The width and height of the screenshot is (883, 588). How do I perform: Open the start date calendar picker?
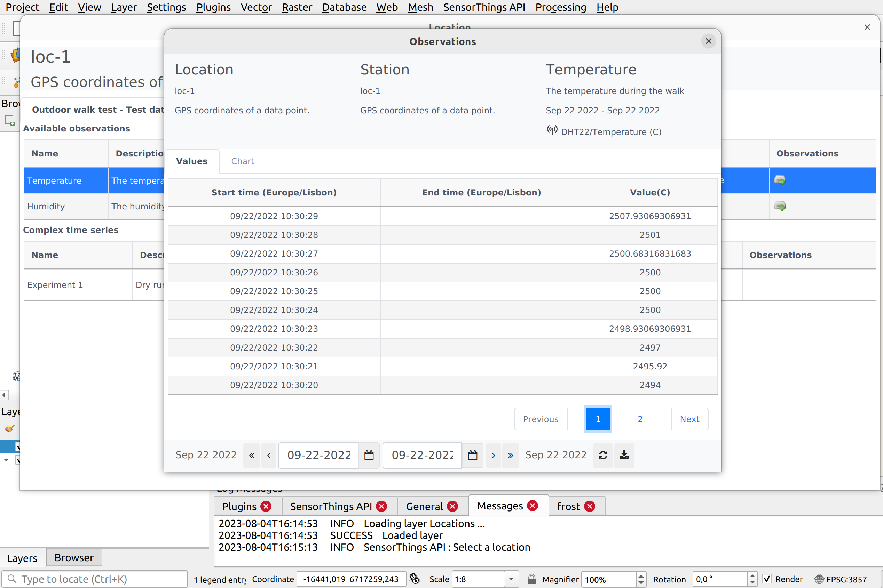click(x=369, y=455)
